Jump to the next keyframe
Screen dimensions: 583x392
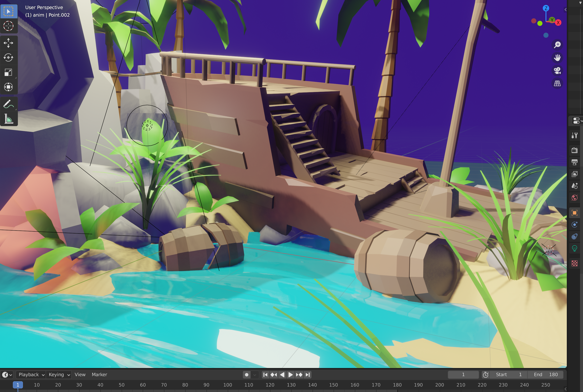pos(299,375)
